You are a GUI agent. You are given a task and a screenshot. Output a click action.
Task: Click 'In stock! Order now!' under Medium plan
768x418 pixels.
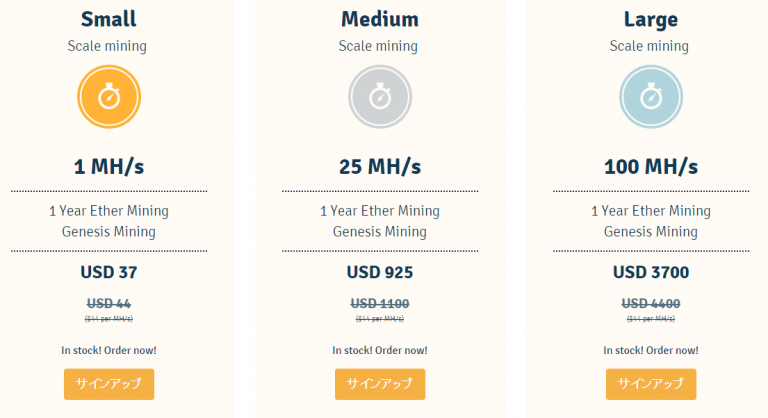tap(380, 350)
